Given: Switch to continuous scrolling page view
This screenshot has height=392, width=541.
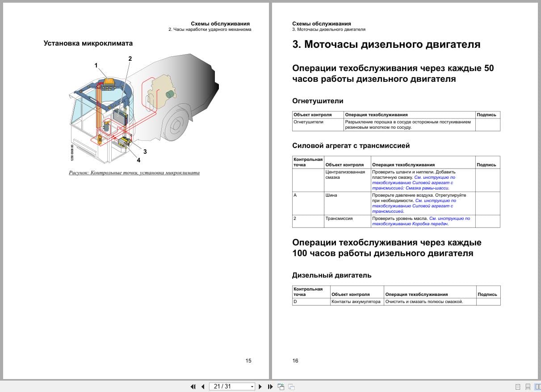Looking at the screenshot, I should pyautogui.click(x=528, y=386).
